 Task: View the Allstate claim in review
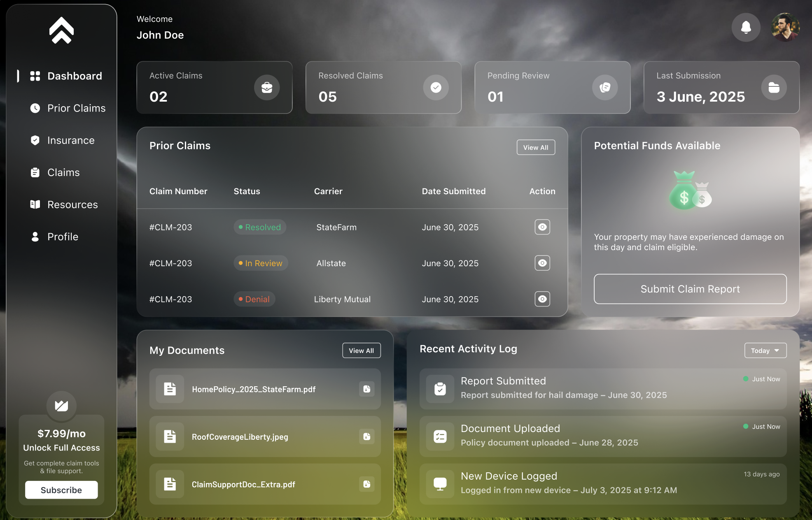(x=542, y=263)
